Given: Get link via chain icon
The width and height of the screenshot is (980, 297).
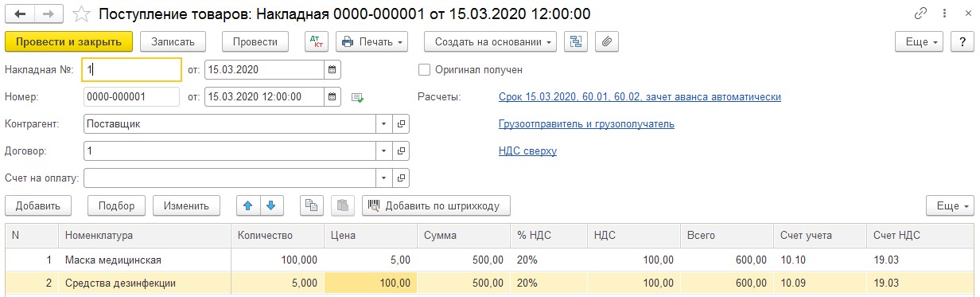Looking at the screenshot, I should point(922,14).
